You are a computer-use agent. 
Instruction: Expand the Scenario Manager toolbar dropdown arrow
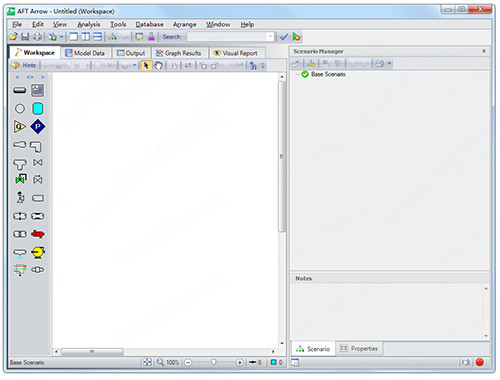[x=389, y=63]
